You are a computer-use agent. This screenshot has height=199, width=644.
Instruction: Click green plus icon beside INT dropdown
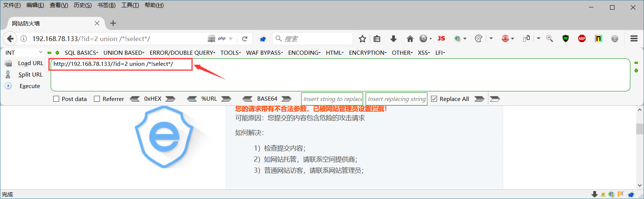(x=57, y=53)
